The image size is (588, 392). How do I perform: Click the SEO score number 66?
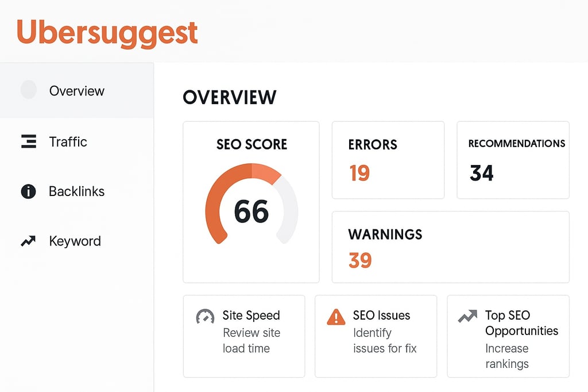252,212
